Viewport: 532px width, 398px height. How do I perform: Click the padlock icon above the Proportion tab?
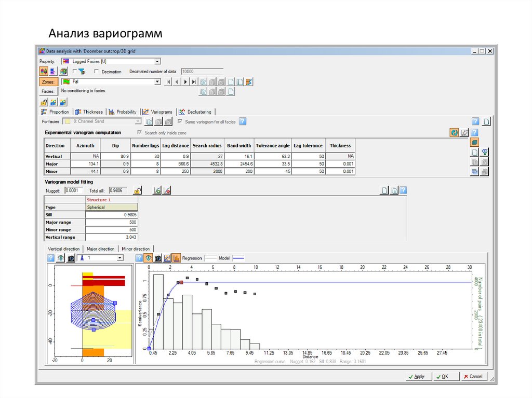point(44,102)
